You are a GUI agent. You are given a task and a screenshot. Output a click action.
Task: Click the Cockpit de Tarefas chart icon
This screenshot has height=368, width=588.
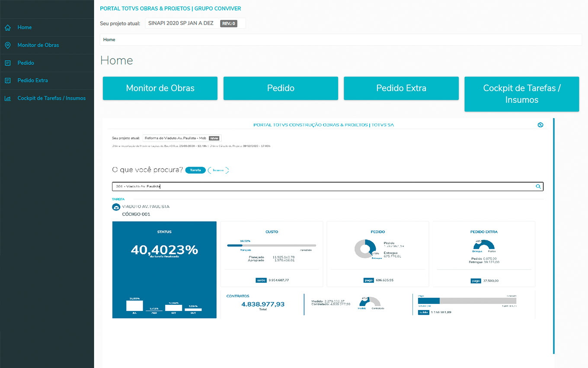[7, 98]
